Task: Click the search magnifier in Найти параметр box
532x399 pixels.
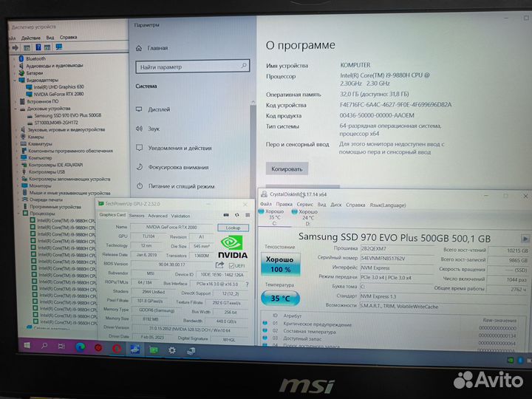Action: (x=244, y=66)
